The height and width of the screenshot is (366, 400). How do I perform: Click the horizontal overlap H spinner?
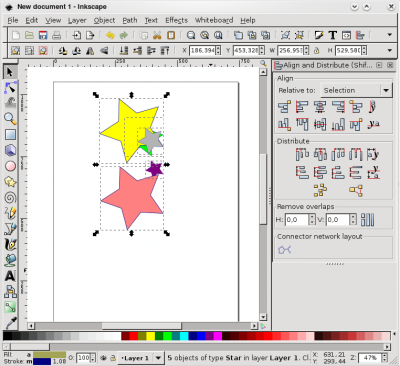[x=312, y=219]
